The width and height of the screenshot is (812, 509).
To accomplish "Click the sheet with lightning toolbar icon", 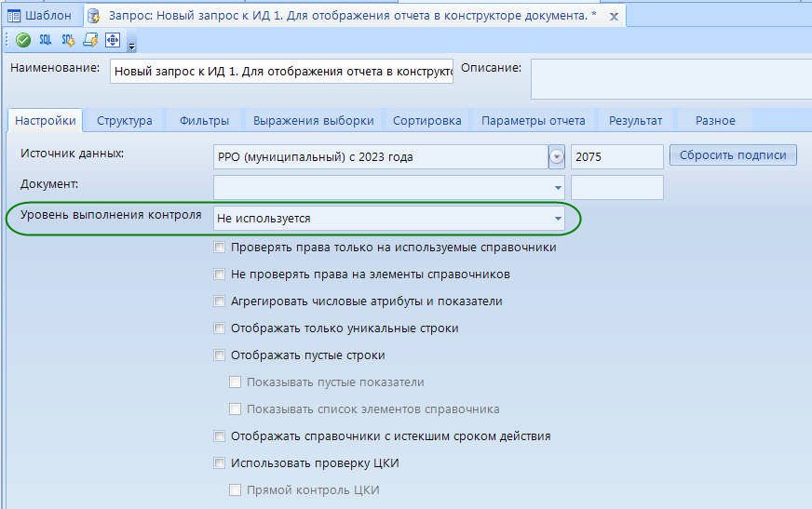I will 90,40.
